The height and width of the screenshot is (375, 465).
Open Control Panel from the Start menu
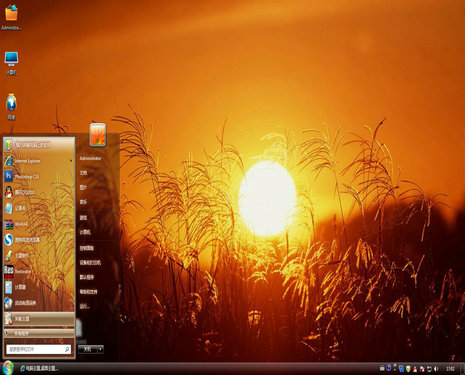click(87, 248)
